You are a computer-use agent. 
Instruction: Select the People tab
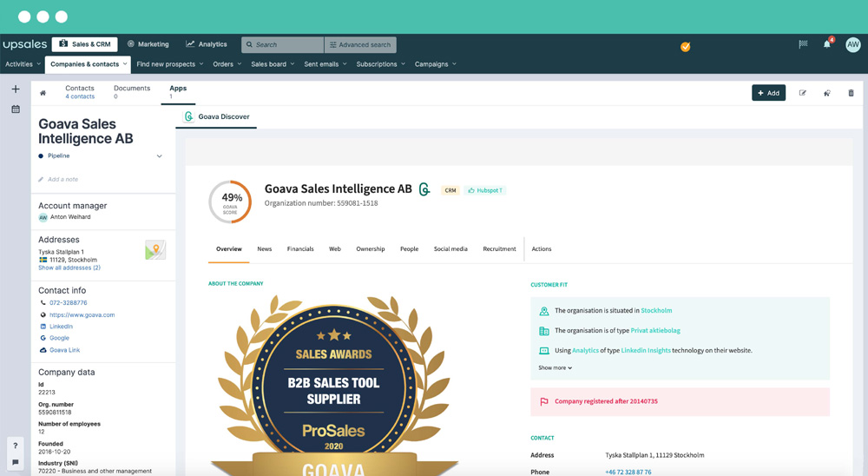click(x=409, y=249)
